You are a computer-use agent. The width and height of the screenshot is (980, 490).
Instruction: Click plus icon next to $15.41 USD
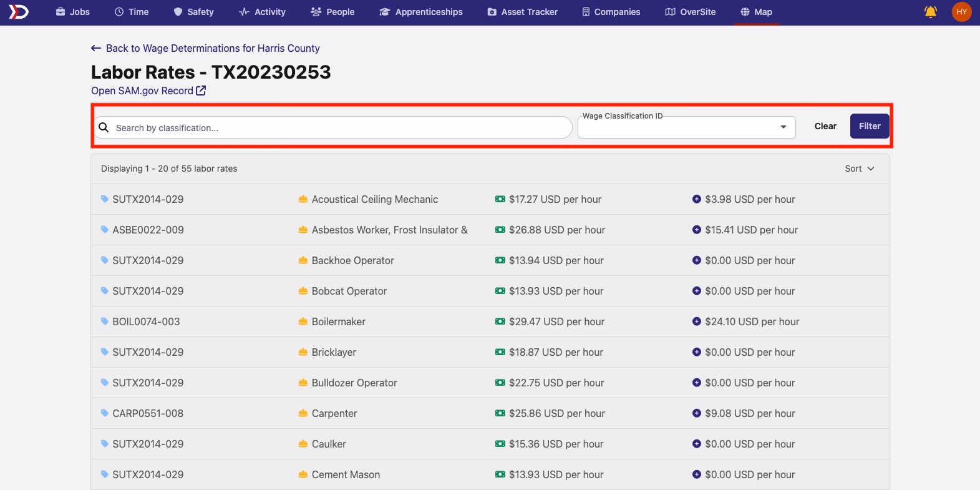point(697,230)
